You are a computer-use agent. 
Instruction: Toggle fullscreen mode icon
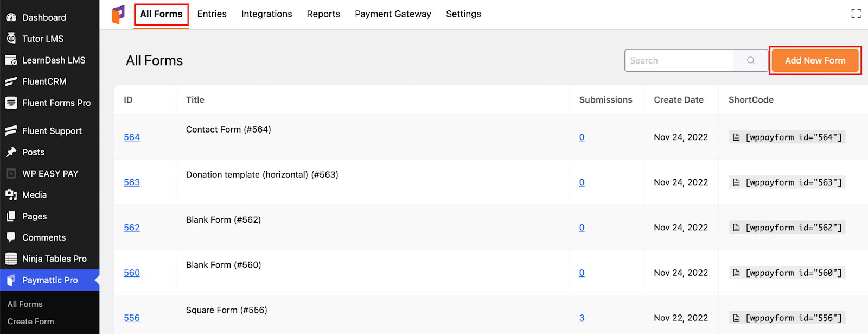click(x=856, y=14)
